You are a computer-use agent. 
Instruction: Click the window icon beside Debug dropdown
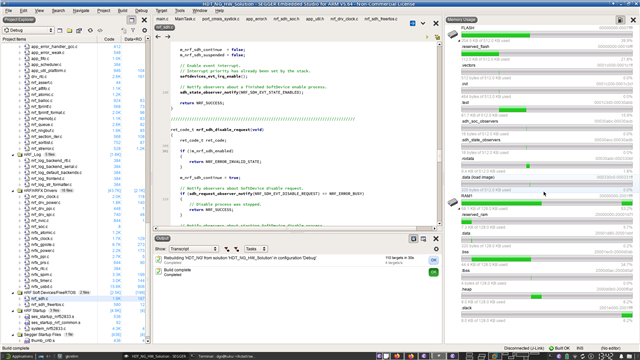(60, 30)
